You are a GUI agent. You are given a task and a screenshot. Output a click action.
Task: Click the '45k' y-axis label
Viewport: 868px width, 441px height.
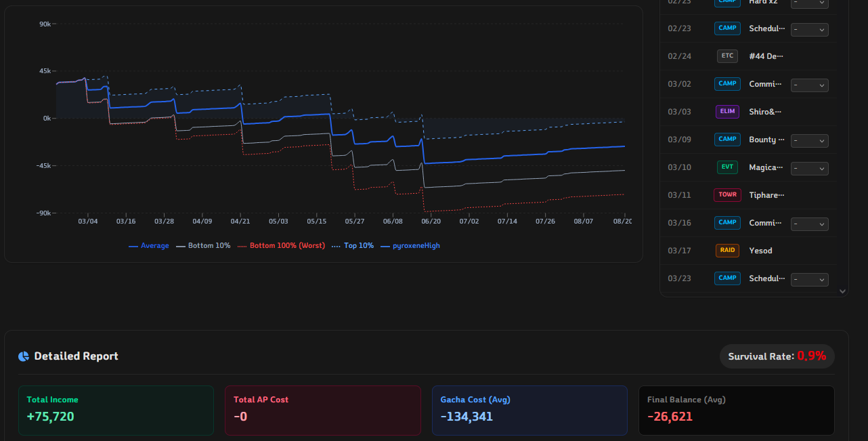tap(45, 71)
